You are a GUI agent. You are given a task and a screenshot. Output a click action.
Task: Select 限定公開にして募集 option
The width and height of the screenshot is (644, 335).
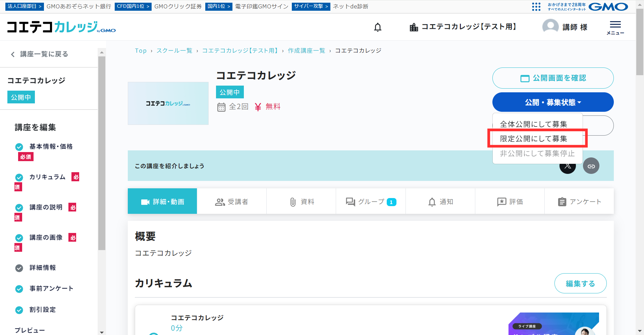pyautogui.click(x=533, y=139)
